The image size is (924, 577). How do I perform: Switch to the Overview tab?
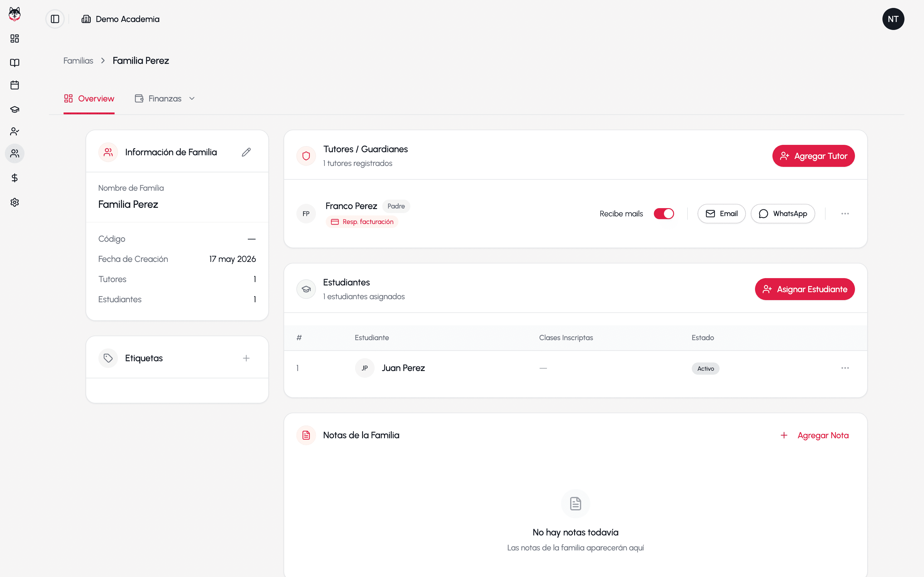pos(89,98)
